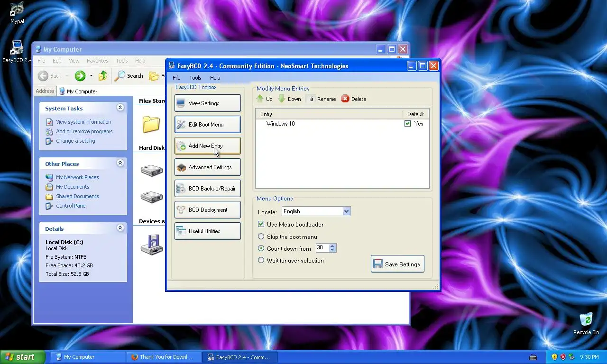The width and height of the screenshot is (607, 364).
Task: Open the BCD Deployment section
Action: coord(207,210)
